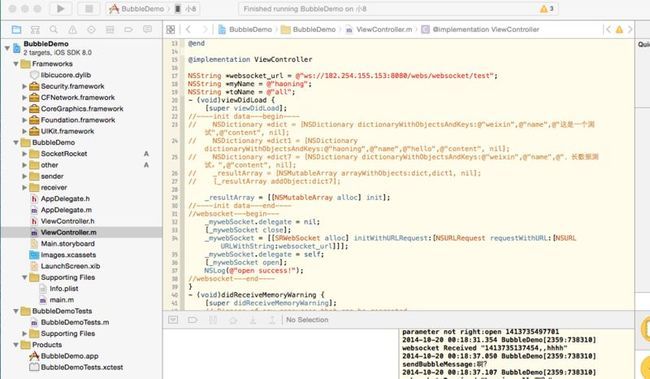
Task: Click line 29 in editor gutter
Action: 175,198
